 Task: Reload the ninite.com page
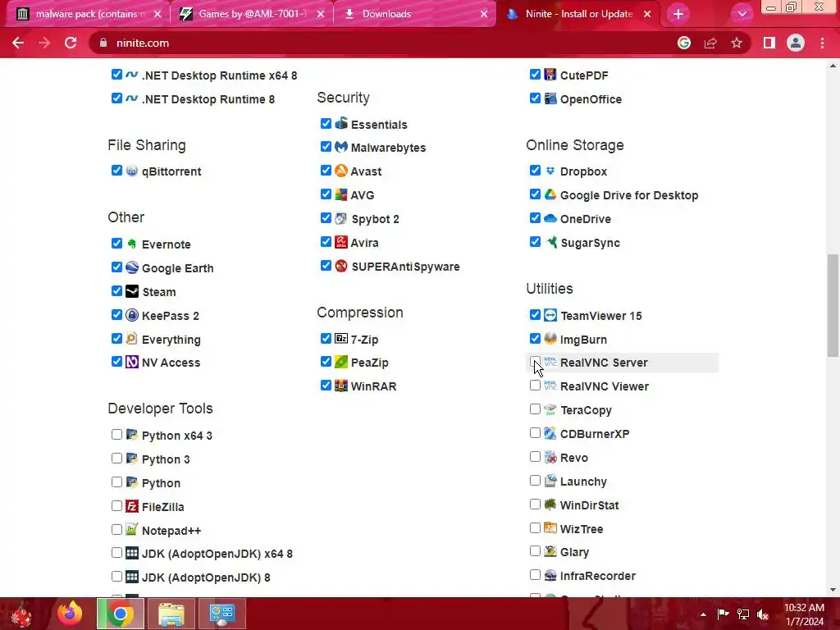71,43
